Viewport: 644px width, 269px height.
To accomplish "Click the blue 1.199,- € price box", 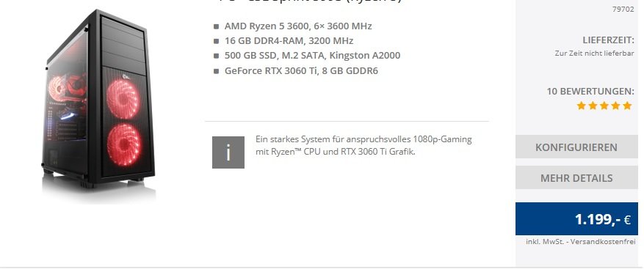I will (x=576, y=218).
